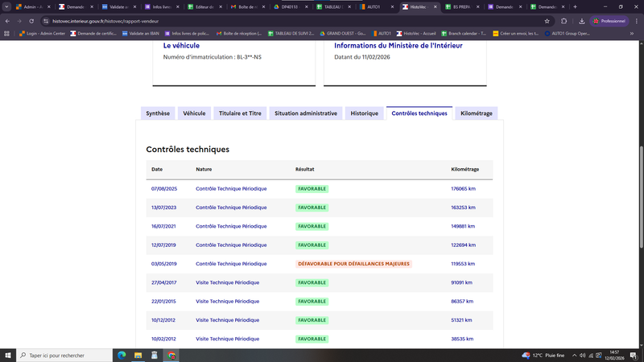Click the Windows taskbar search box
The width and height of the screenshot is (644, 362).
tap(64, 355)
